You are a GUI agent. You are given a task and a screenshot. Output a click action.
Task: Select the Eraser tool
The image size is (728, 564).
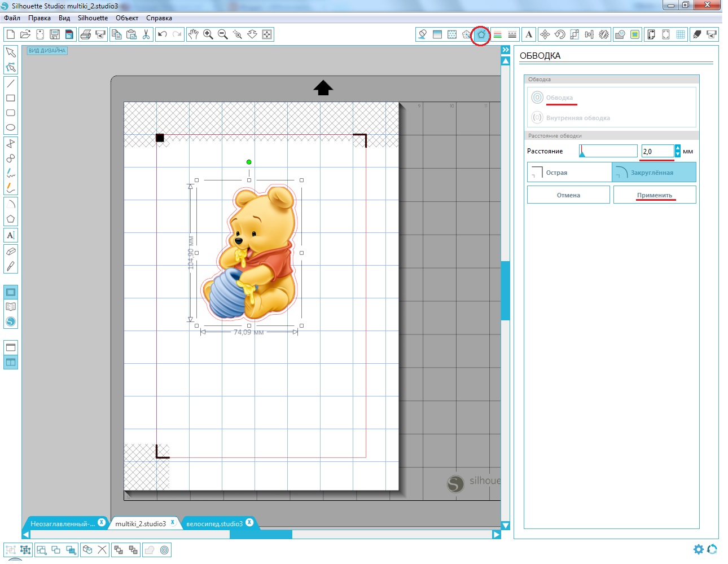pos(10,252)
